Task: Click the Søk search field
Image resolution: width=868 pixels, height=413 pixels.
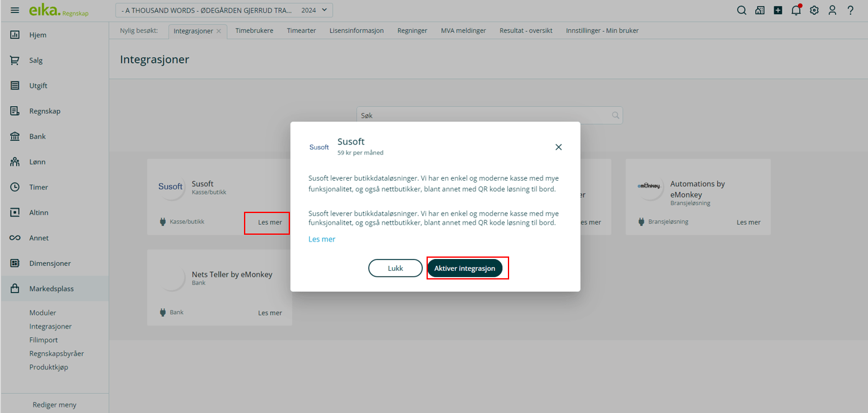Action: click(x=484, y=116)
